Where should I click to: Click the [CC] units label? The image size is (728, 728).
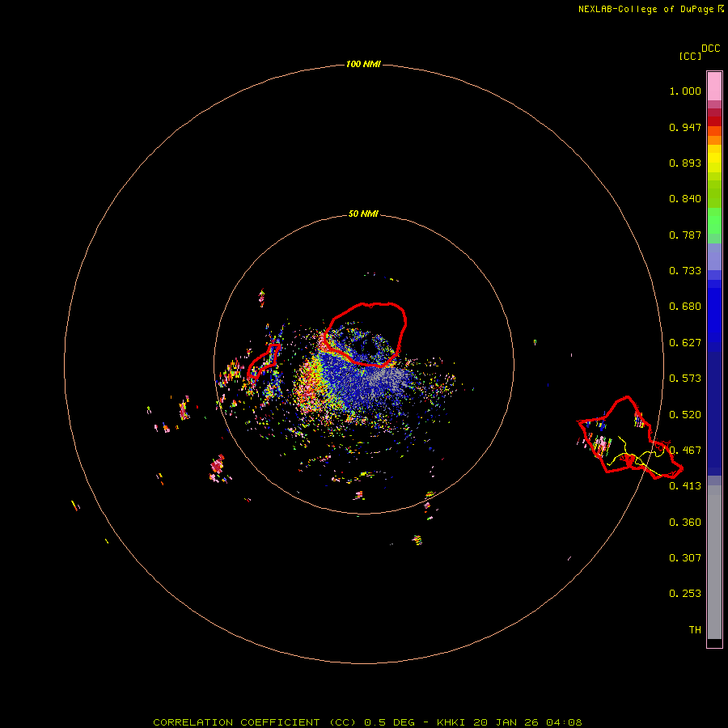(x=691, y=56)
